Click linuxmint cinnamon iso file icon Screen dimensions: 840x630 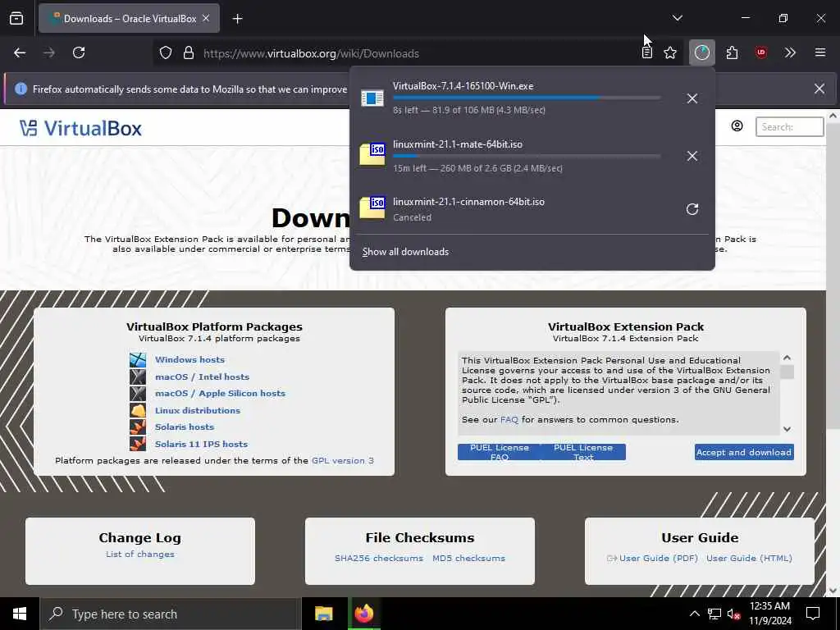(372, 208)
